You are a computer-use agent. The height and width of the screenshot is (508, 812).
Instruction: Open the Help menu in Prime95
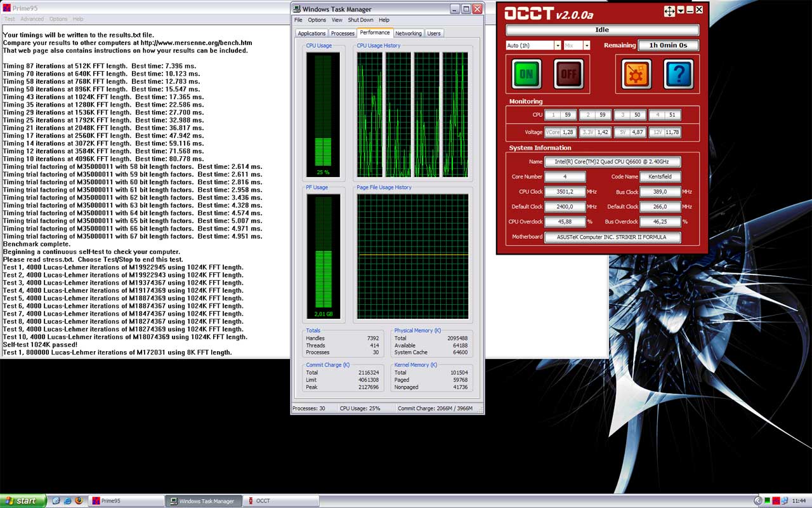coord(78,19)
